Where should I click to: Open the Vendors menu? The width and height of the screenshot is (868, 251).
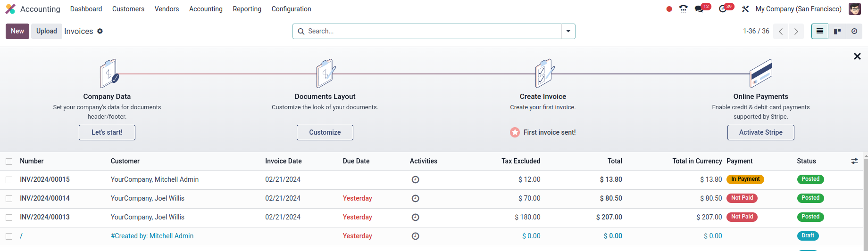(167, 9)
